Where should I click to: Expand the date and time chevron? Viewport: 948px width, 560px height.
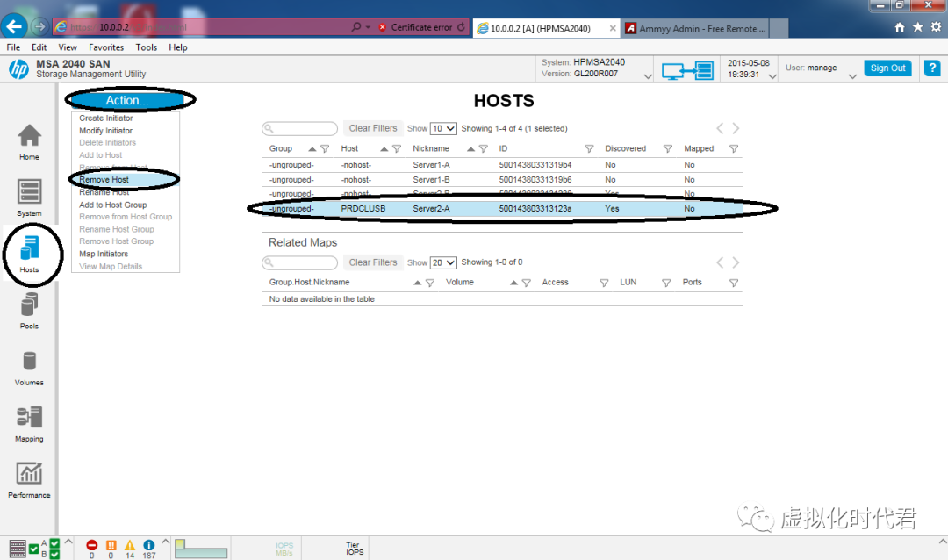772,76
